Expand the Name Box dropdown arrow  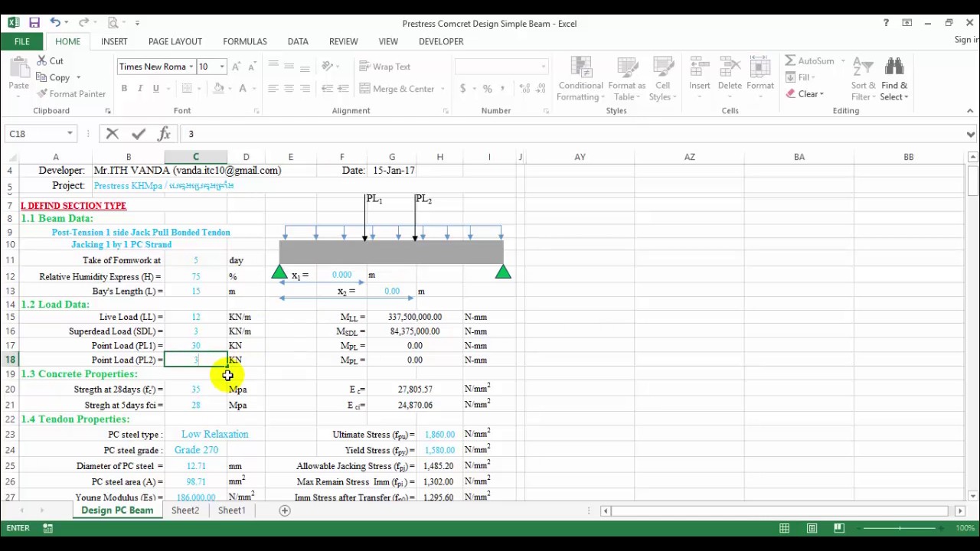point(70,134)
